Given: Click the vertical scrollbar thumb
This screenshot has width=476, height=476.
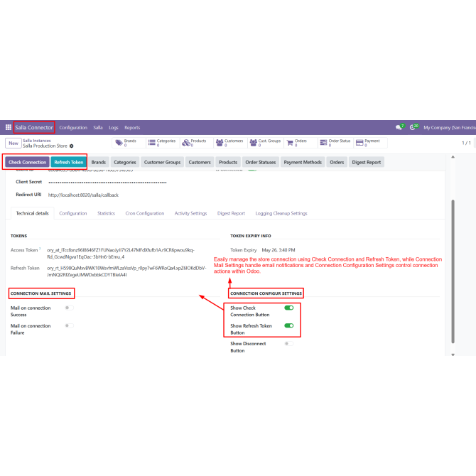Looking at the screenshot, I should pos(453,271).
